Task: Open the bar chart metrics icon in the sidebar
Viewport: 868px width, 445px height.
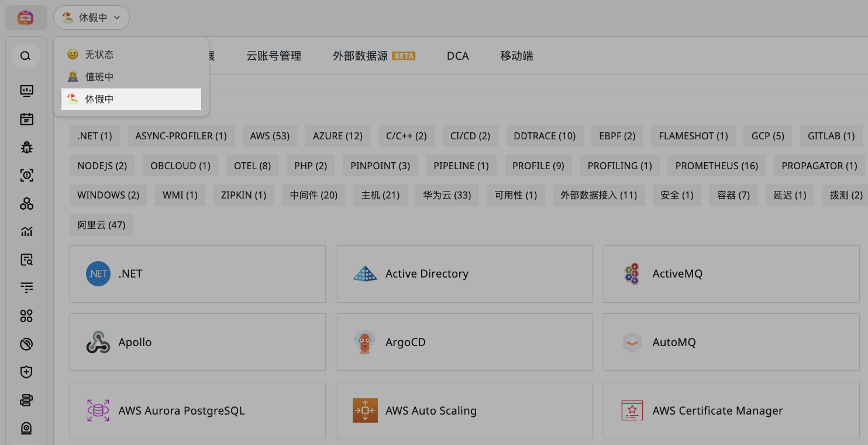Action: click(26, 231)
